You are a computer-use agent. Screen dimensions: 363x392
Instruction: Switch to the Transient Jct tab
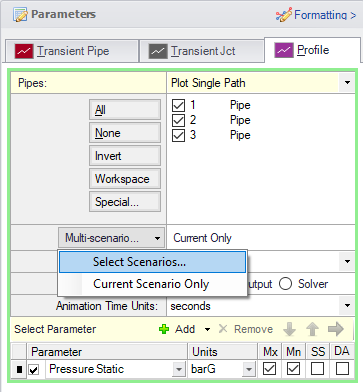point(201,51)
